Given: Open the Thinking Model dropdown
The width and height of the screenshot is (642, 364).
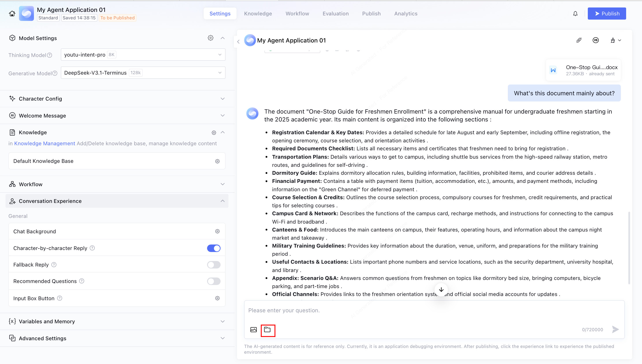Looking at the screenshot, I should tap(143, 55).
